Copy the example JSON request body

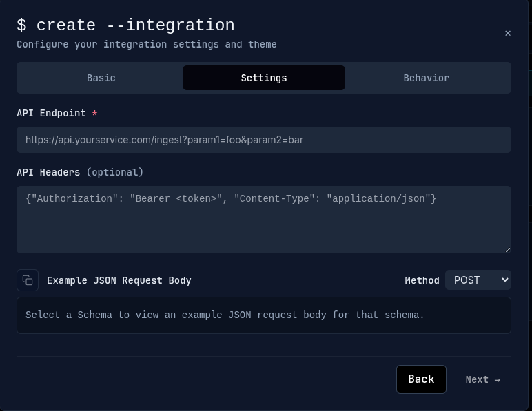(28, 280)
